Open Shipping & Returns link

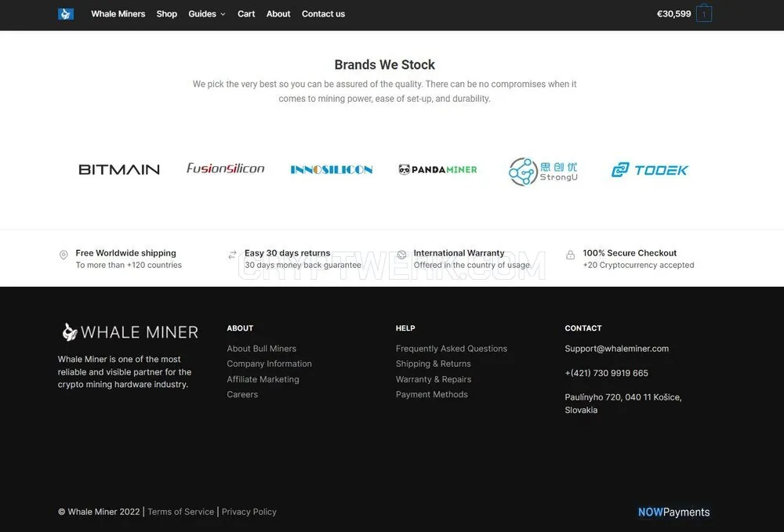coord(433,364)
